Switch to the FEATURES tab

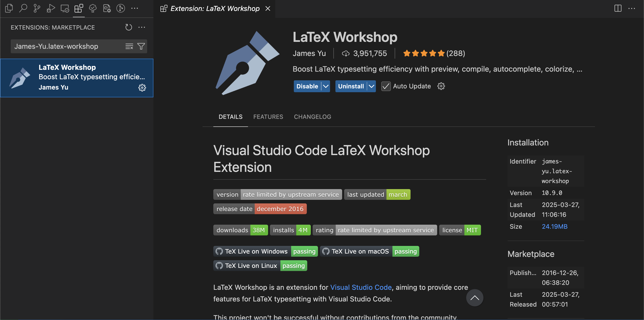(268, 117)
